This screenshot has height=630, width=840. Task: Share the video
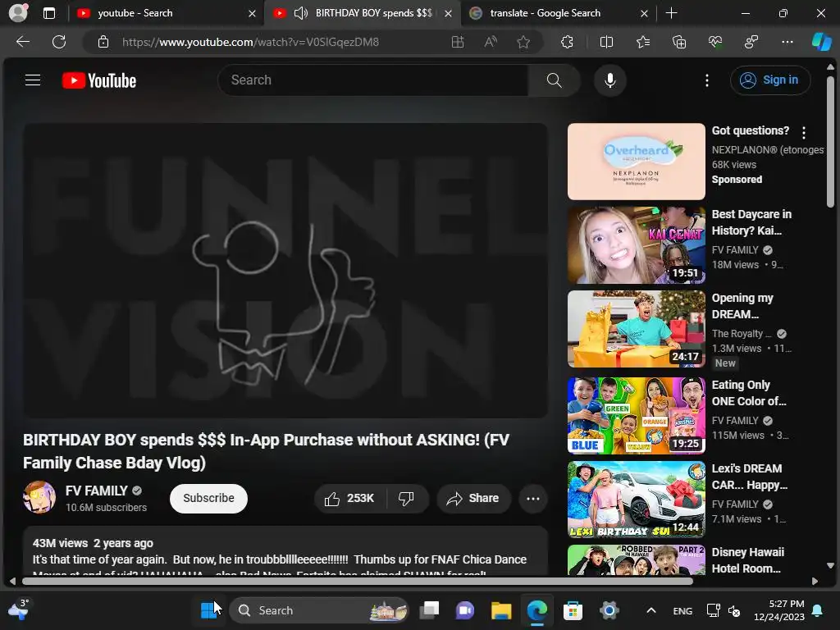click(473, 499)
